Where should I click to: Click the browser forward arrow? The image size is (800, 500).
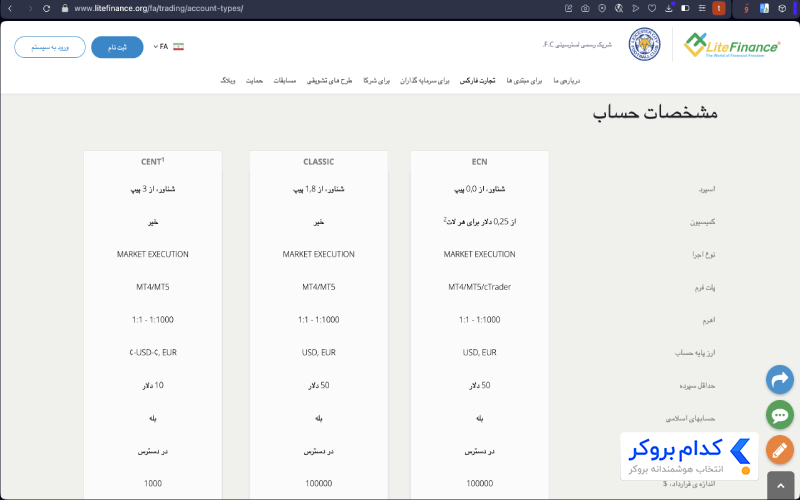(x=30, y=8)
